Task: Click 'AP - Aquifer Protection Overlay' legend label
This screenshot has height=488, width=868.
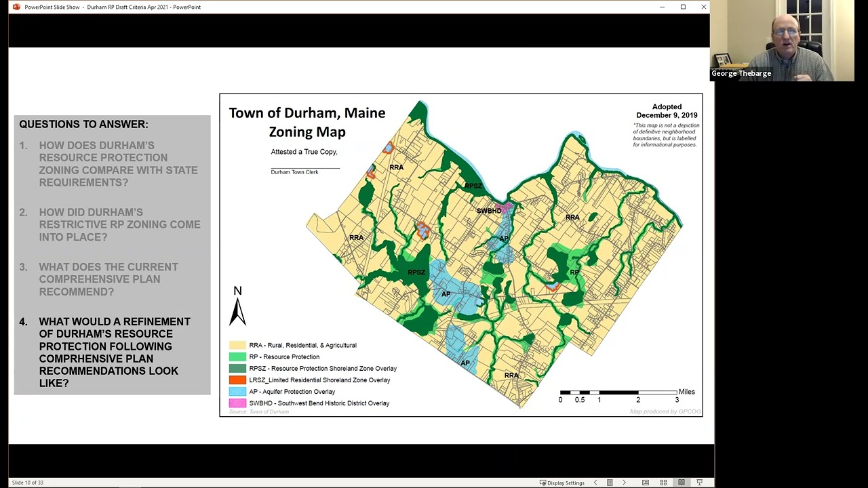Action: [292, 392]
